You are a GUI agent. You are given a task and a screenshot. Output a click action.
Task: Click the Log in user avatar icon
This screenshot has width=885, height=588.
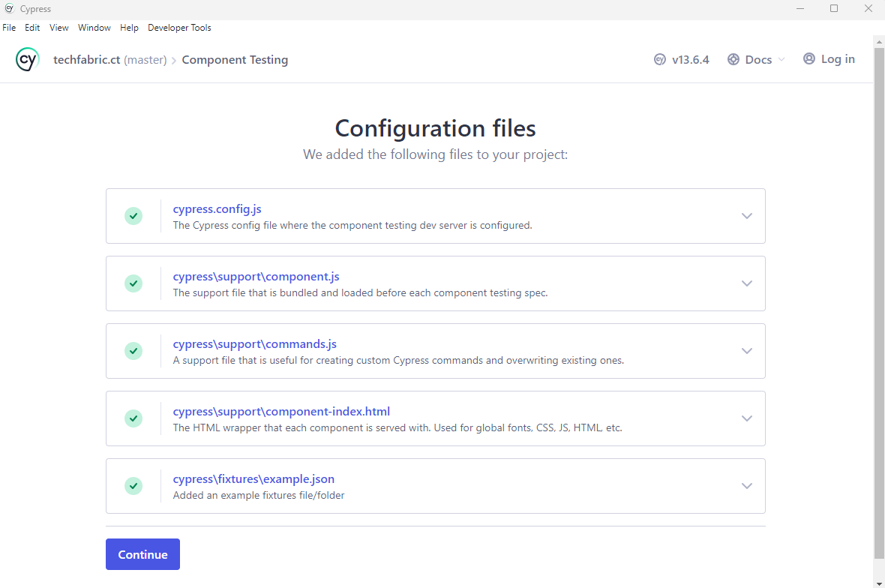point(808,58)
